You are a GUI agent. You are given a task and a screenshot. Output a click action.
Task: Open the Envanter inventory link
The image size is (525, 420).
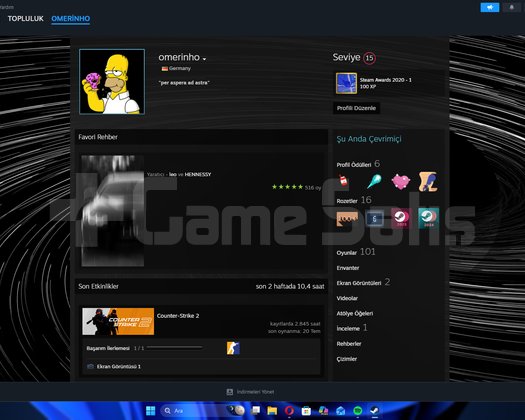tap(348, 268)
